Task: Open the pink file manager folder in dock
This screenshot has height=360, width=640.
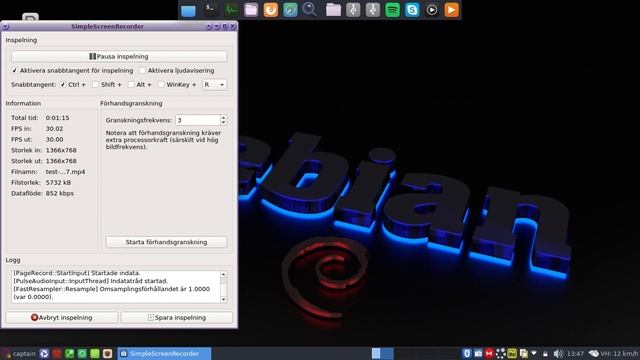Action: pyautogui.click(x=251, y=9)
